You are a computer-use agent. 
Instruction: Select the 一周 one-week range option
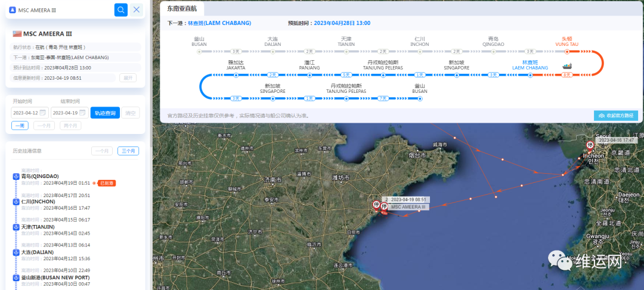[20, 126]
